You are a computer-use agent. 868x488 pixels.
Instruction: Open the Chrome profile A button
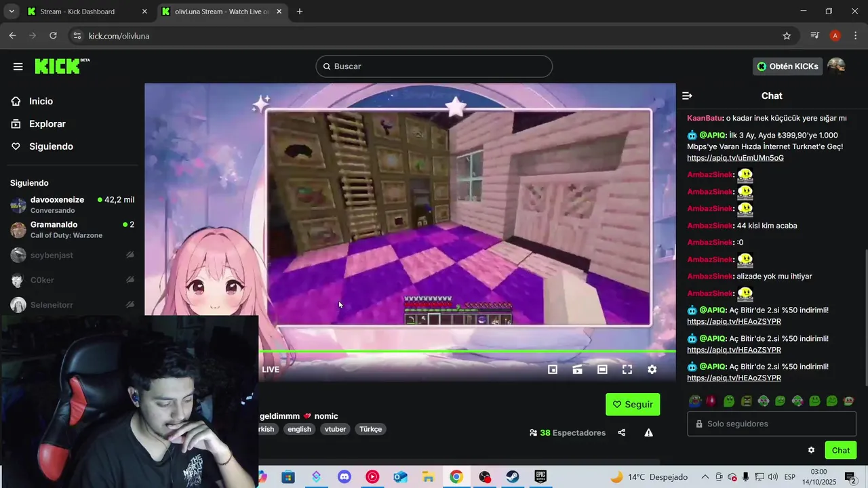point(835,36)
